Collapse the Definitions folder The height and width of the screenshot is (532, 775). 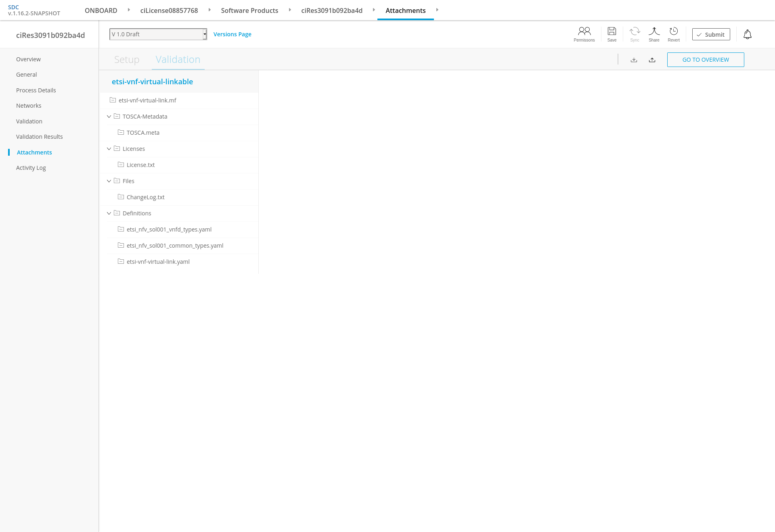(109, 213)
